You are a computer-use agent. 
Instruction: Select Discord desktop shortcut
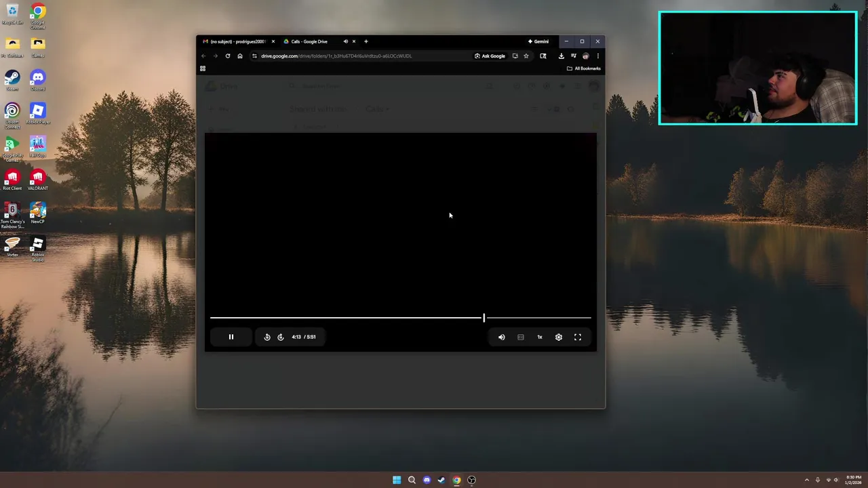pyautogui.click(x=37, y=81)
